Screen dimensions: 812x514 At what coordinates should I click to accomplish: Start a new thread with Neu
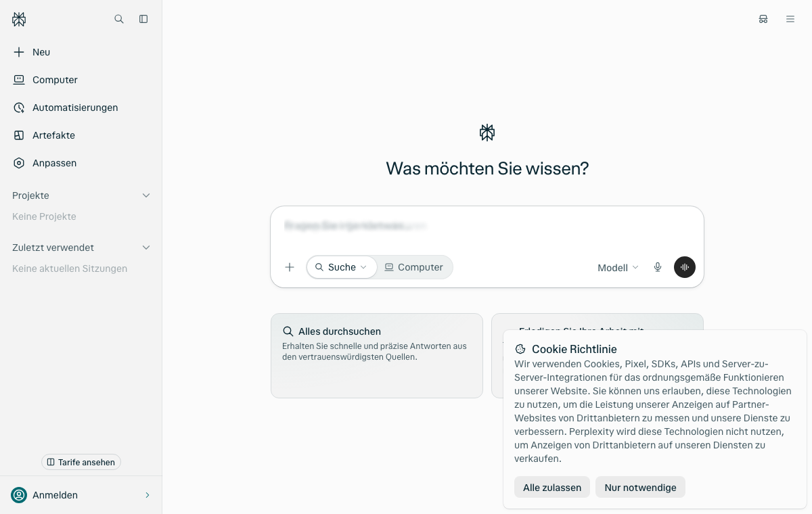click(x=81, y=52)
